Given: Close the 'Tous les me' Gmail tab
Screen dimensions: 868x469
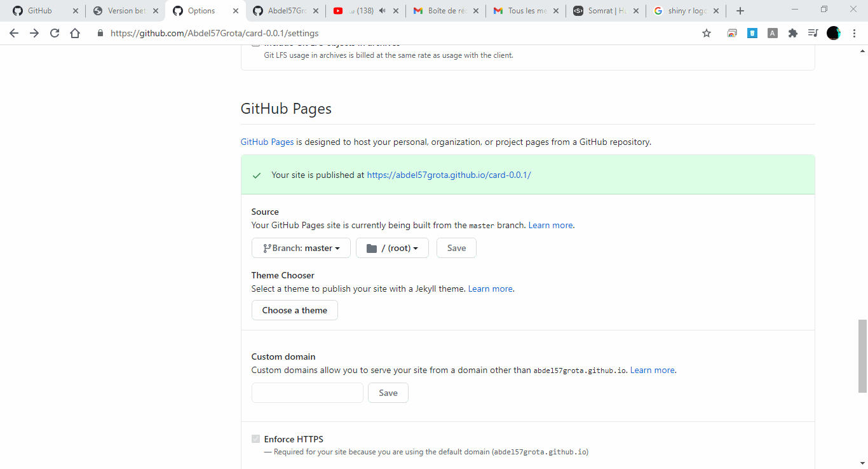Looking at the screenshot, I should point(556,11).
